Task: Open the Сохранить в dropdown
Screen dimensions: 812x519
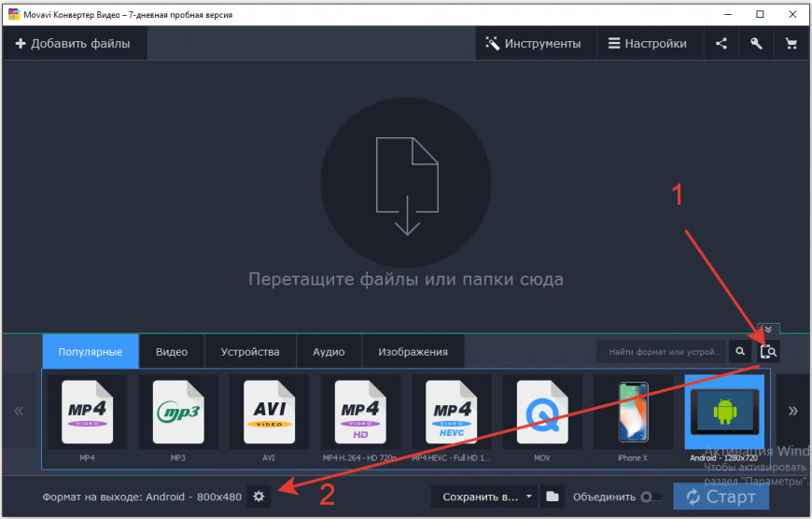Action: 485,497
